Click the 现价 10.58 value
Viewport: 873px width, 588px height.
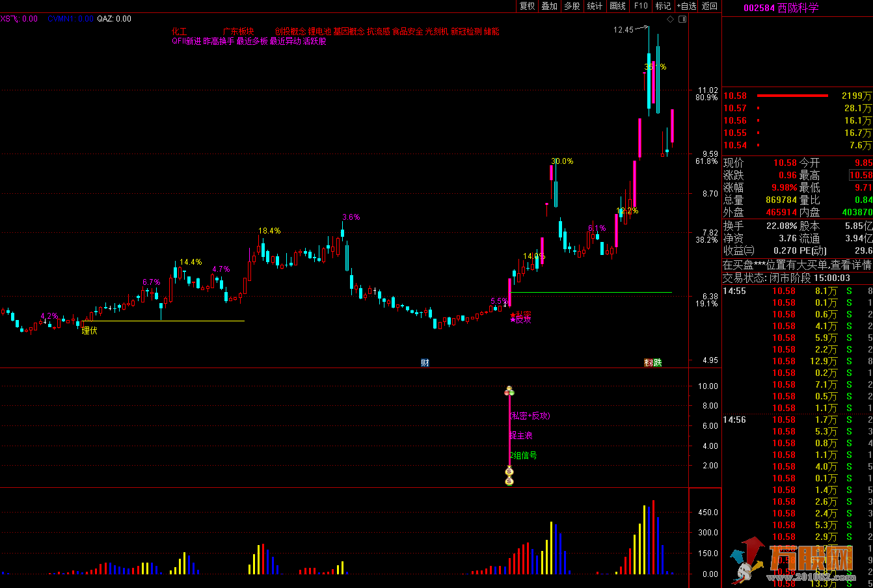(785, 163)
